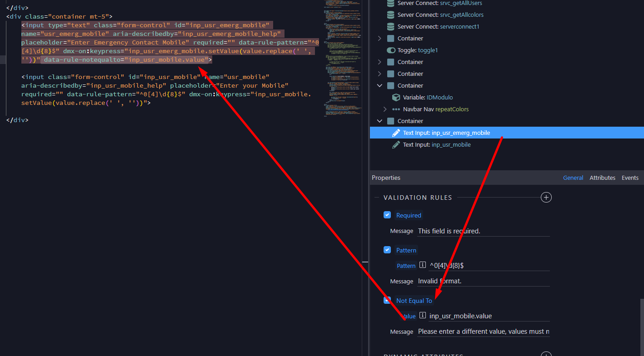
Task: Click the srvc_getAllcolors Server Connect database icon
Action: (390, 15)
